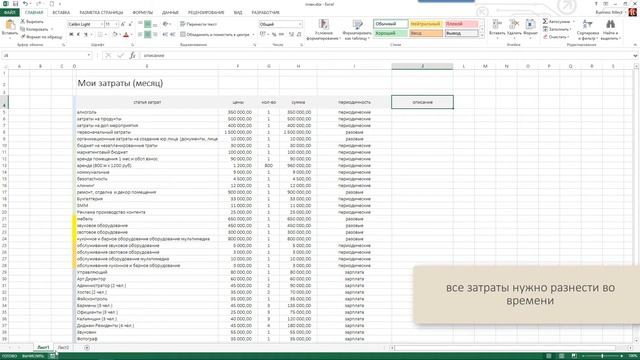Apply the Вывод cell style
Screen dimensions: 640x360
pos(461,33)
